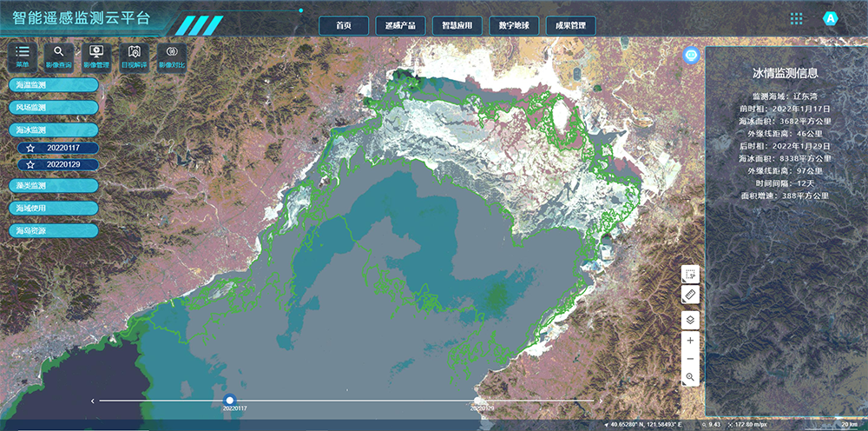
Task: Switch to the 遥感产品 tab
Action: 400,26
